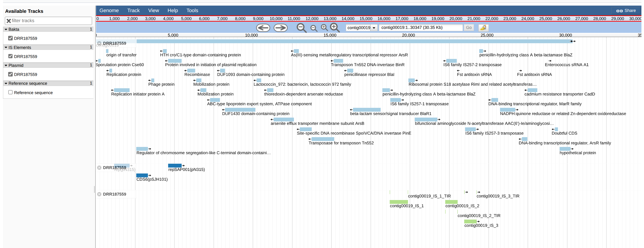The width and height of the screenshot is (644, 248).
Task: Enable the Reference sequence track checkbox
Action: (10, 92)
